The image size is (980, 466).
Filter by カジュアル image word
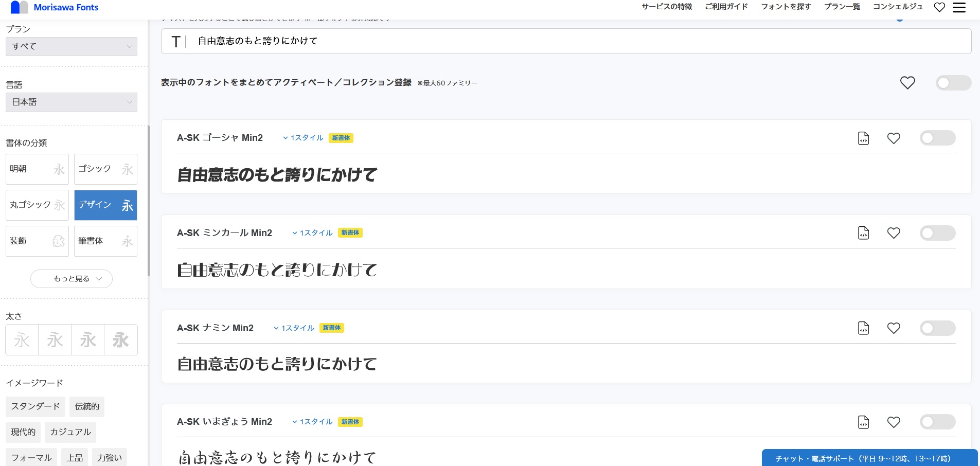(x=70, y=433)
